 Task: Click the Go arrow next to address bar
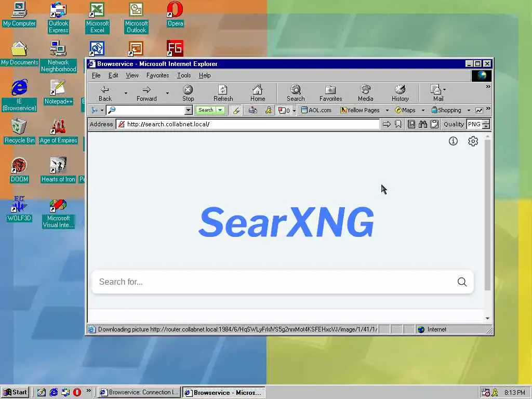(387, 125)
